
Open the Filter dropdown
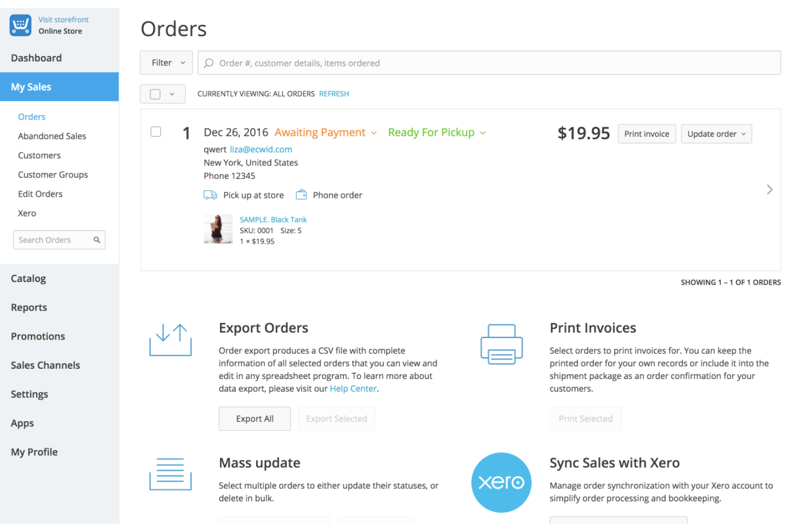coord(166,63)
